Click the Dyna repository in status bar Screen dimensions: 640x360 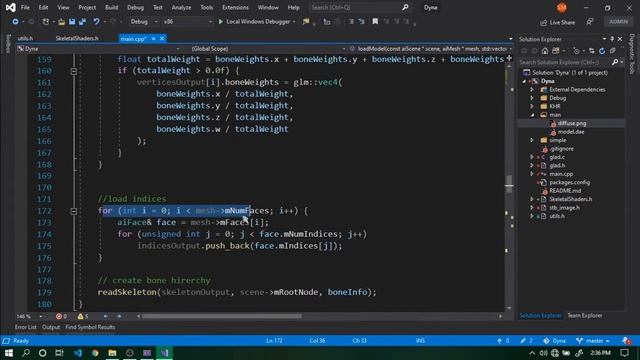554,341
